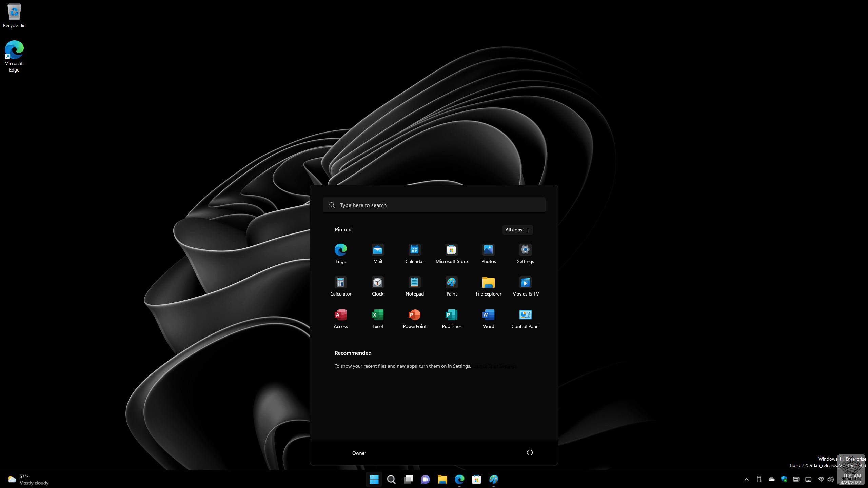Open Microsoft Store on the taskbar

476,479
